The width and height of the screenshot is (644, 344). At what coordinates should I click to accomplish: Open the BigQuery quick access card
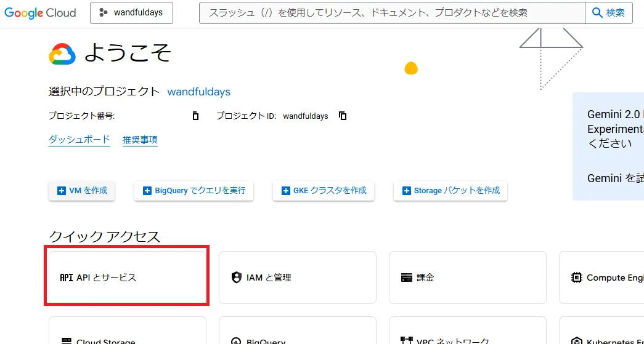(x=298, y=330)
